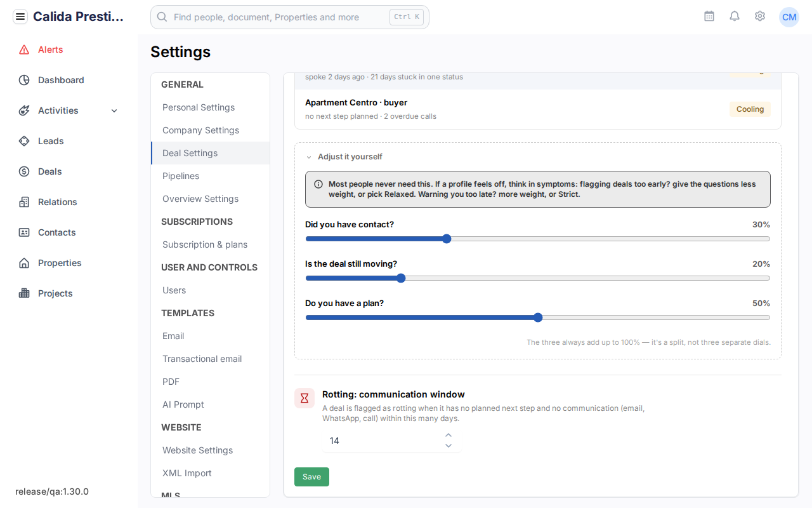
Task: Click the Properties house icon
Action: 24,263
